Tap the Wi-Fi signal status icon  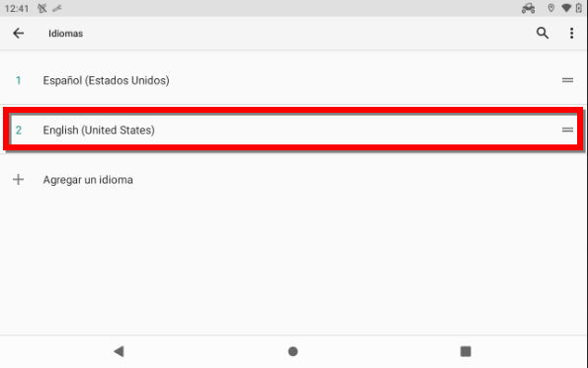pyautogui.click(x=566, y=8)
